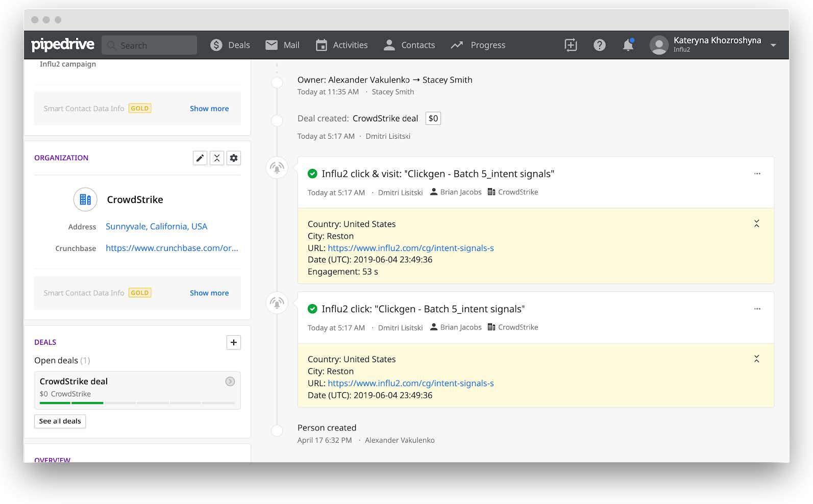This screenshot has height=504, width=813.
Task: Open organization settings gear icon
Action: pyautogui.click(x=234, y=158)
